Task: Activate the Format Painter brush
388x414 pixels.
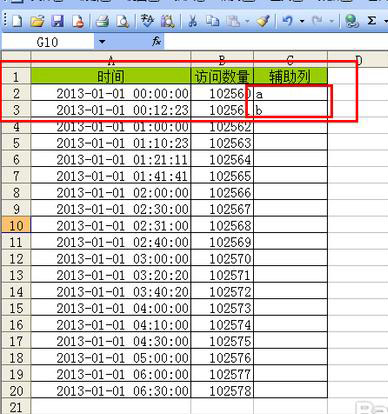Action: point(263,21)
